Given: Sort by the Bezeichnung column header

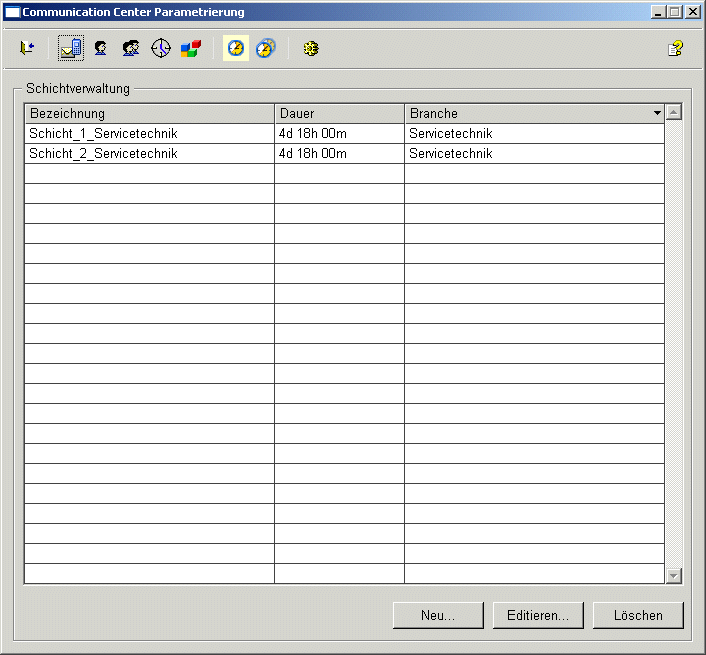Looking at the screenshot, I should pos(149,114).
